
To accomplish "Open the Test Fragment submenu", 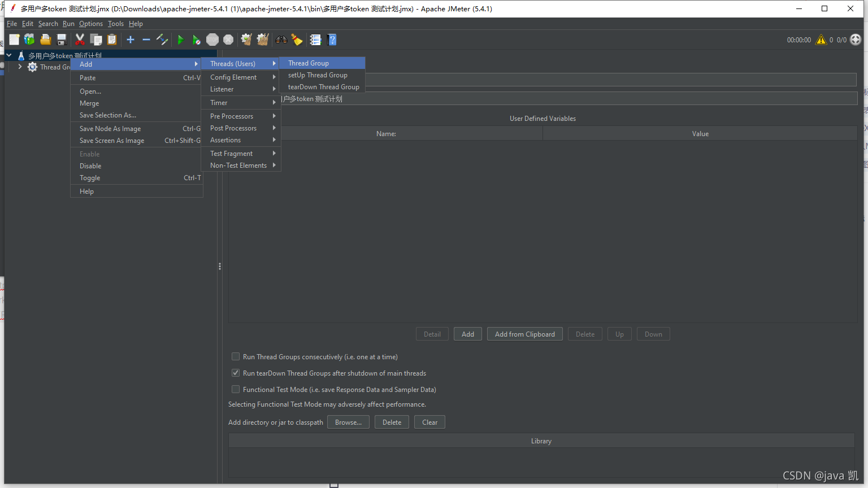I will [x=241, y=154].
